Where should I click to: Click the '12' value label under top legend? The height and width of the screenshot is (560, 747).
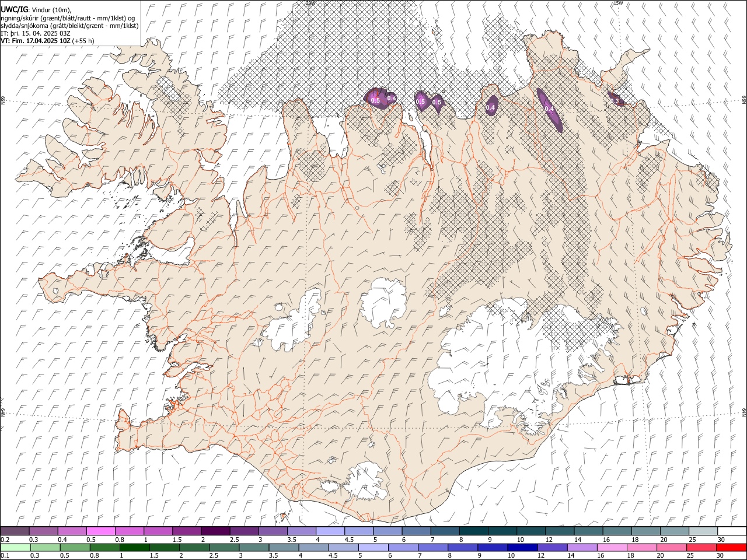pos(549,540)
